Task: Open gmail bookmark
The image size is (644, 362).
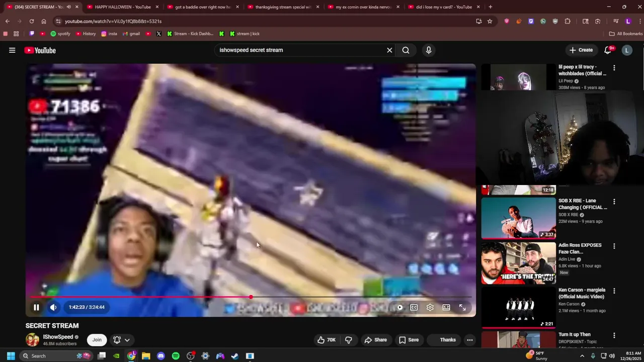Action: [x=131, y=34]
